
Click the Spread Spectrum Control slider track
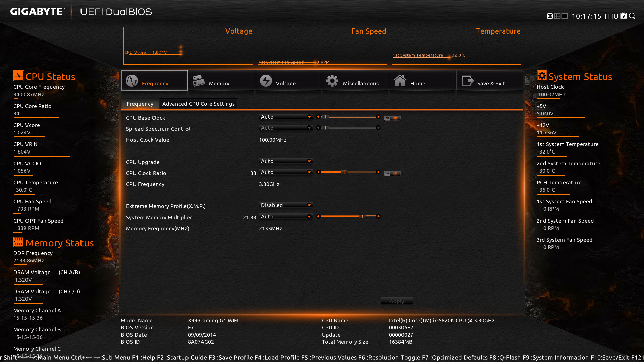348,128
